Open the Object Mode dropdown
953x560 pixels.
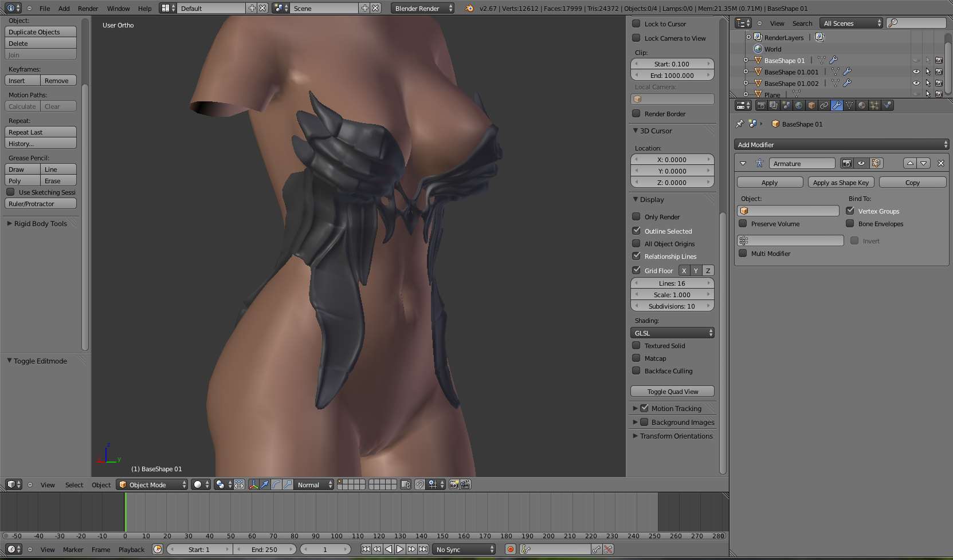coord(152,485)
